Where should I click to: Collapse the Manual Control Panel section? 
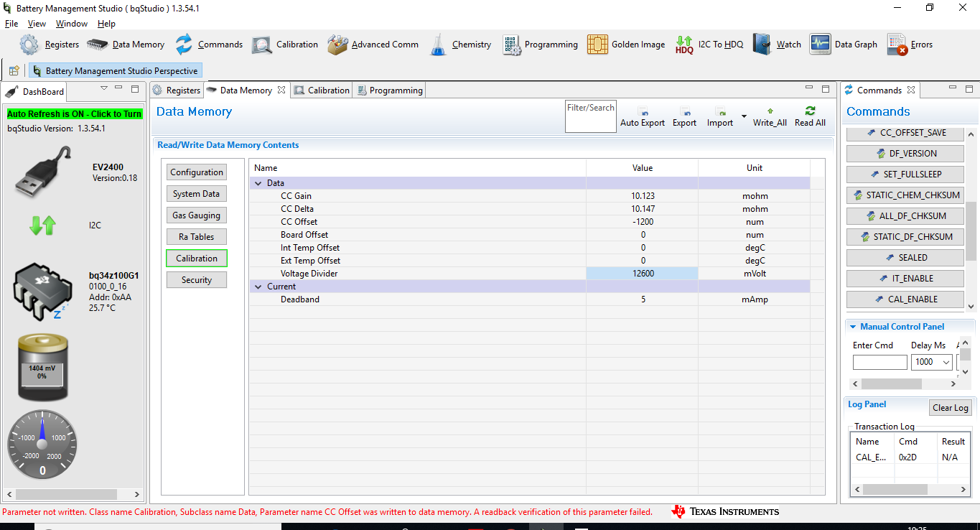[852, 327]
